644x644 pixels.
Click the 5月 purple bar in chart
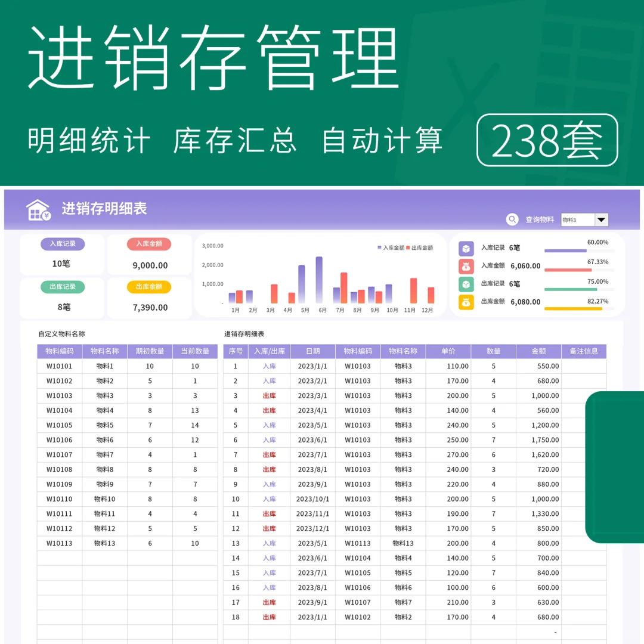click(302, 284)
